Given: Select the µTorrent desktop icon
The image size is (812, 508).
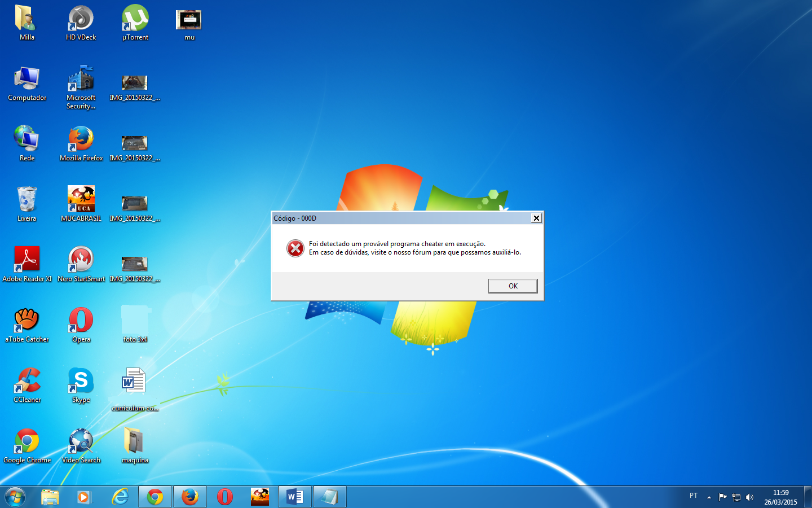Looking at the screenshot, I should 135,19.
